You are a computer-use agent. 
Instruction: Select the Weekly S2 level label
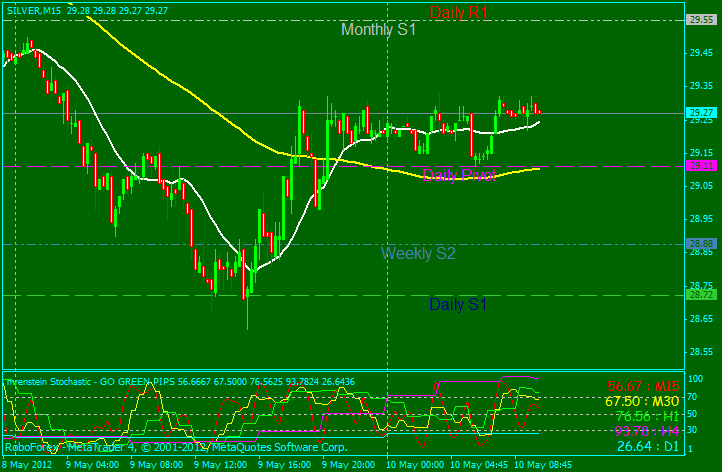[418, 254]
